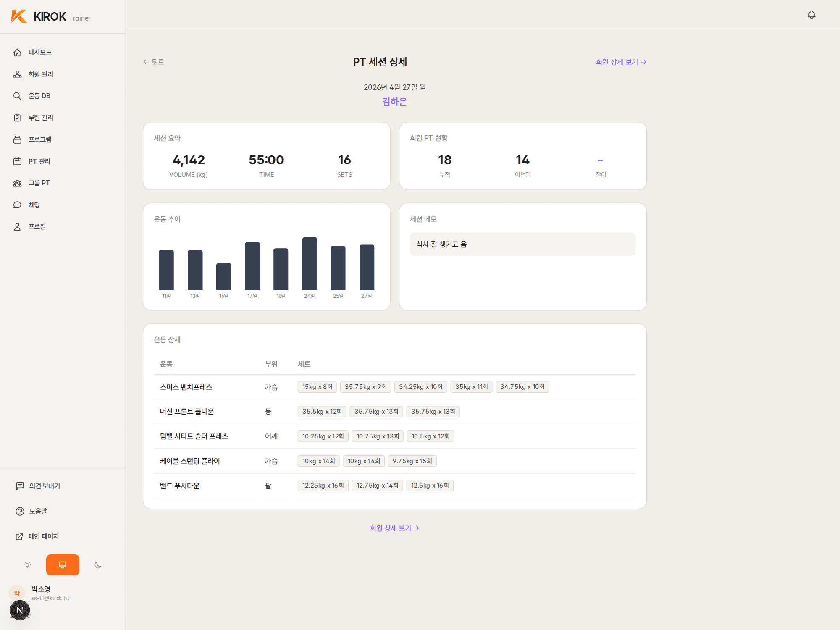Click the KIROK logo icon
The width and height of the screenshot is (840, 630).
click(18, 16)
